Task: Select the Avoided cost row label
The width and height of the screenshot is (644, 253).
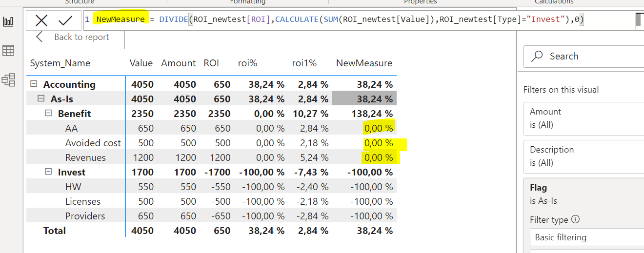Action: click(93, 143)
